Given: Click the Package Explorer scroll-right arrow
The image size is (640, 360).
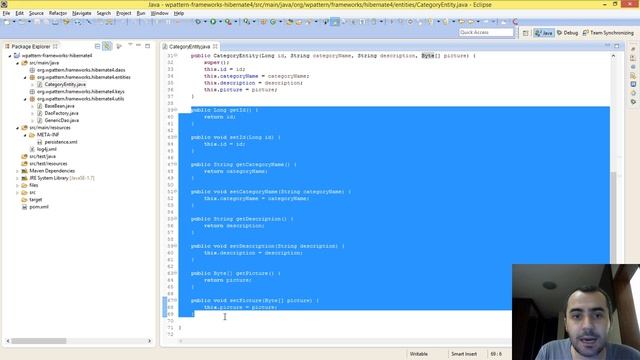Looking at the screenshot, I should (x=149, y=341).
